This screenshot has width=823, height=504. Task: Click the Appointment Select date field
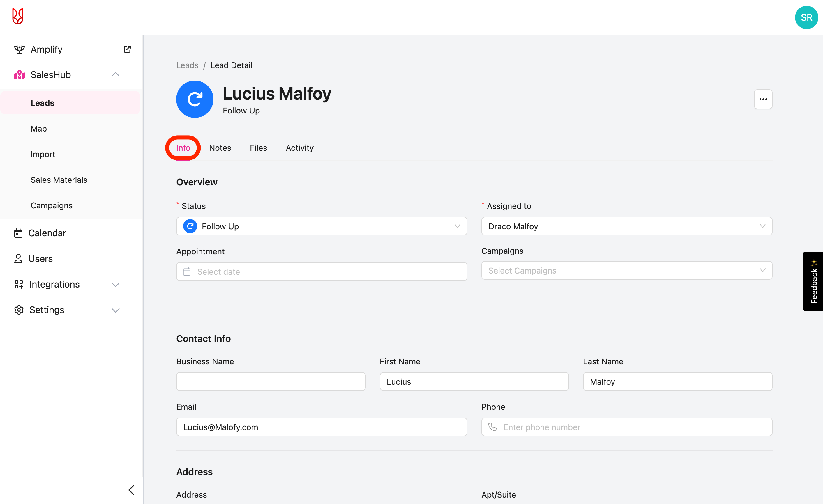[321, 272]
